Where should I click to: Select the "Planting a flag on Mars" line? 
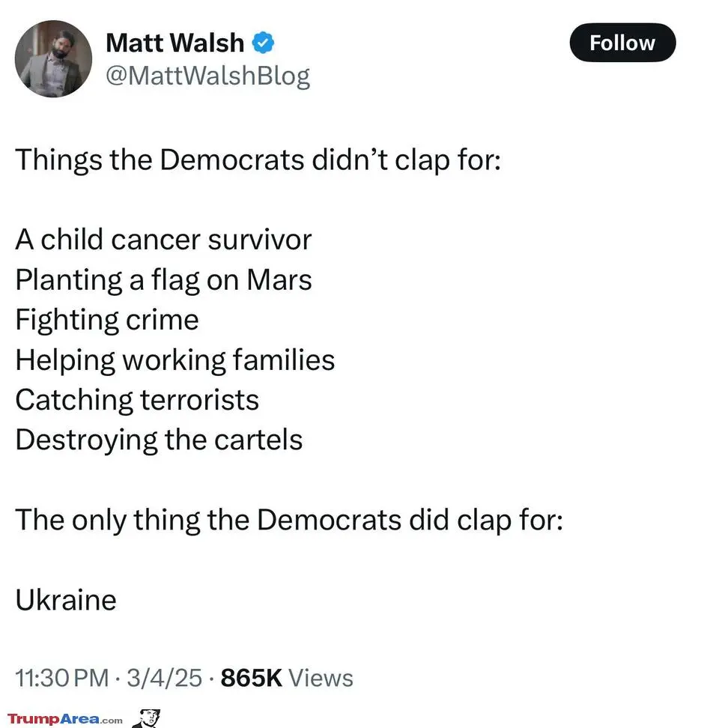(163, 279)
